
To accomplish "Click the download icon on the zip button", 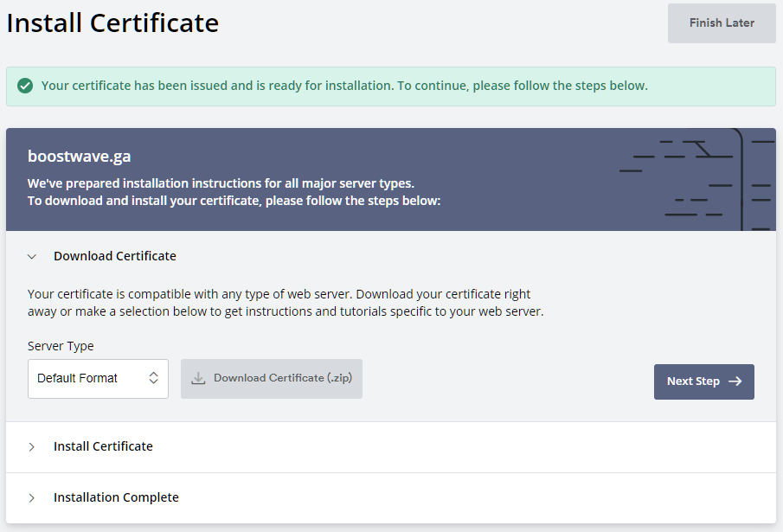I will 199,378.
